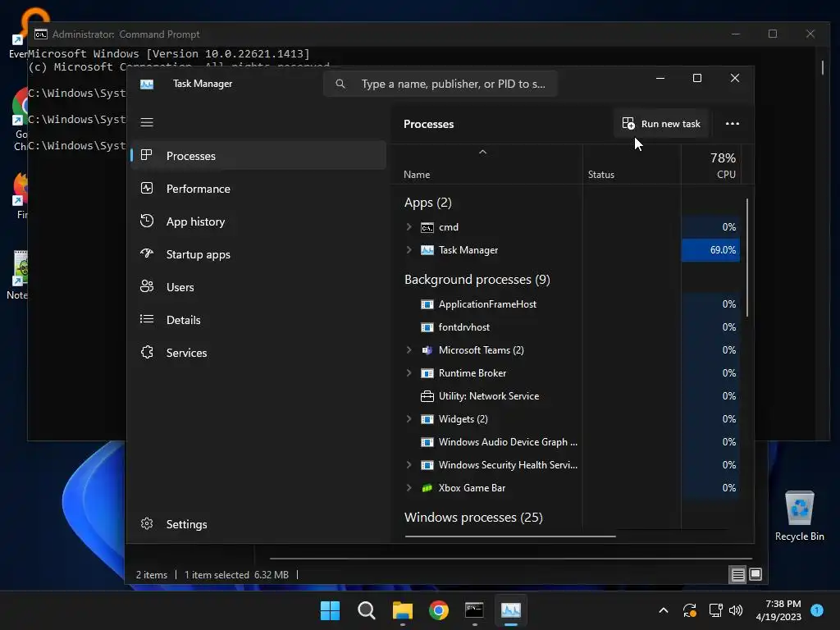Open taskbar Search
The height and width of the screenshot is (630, 840).
(x=367, y=610)
